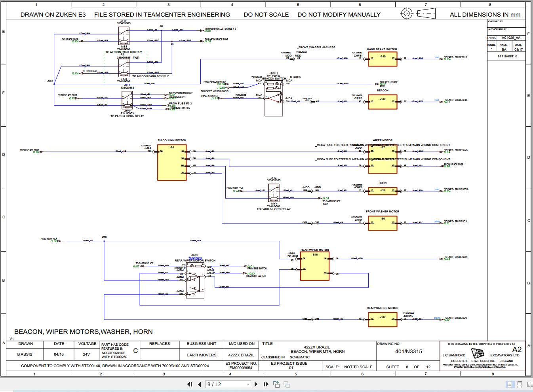
Task: Open the page number dropdown arrow
Action: coord(248,384)
